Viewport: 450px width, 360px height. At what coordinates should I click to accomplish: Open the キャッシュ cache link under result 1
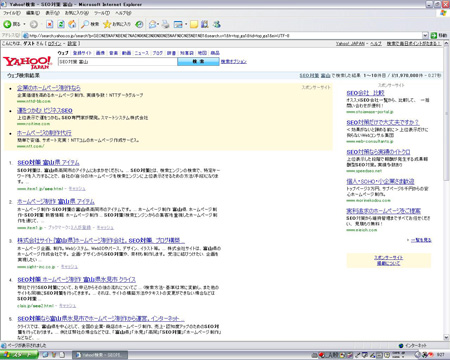77,189
